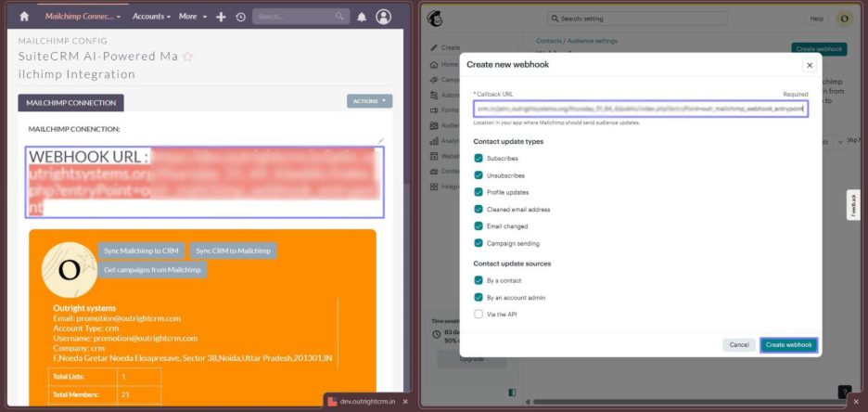The image size is (868, 412).
Task: Click the Upgrade button in sidebar
Action: (472, 359)
